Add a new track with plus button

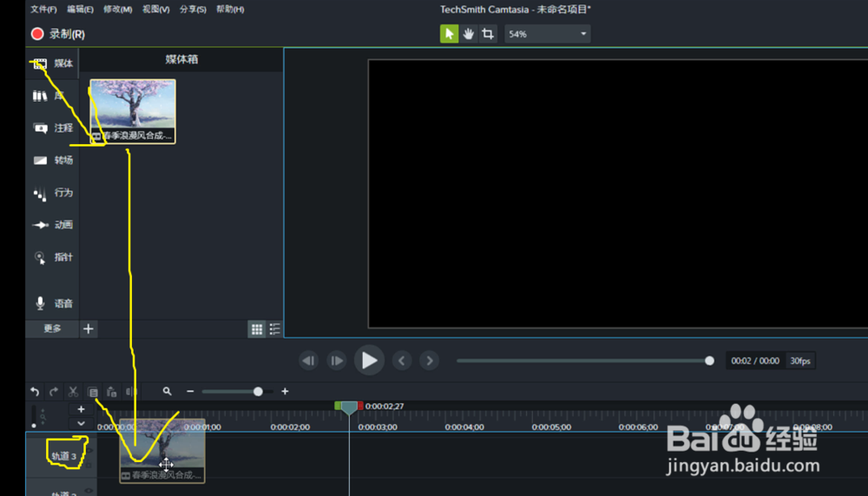(x=81, y=409)
